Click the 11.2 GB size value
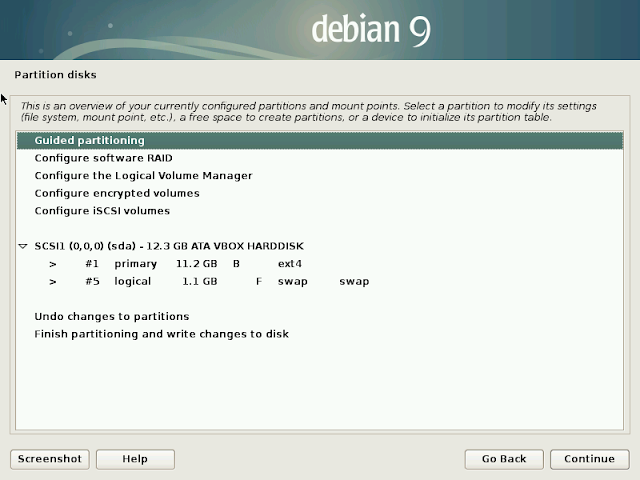 tap(196, 264)
